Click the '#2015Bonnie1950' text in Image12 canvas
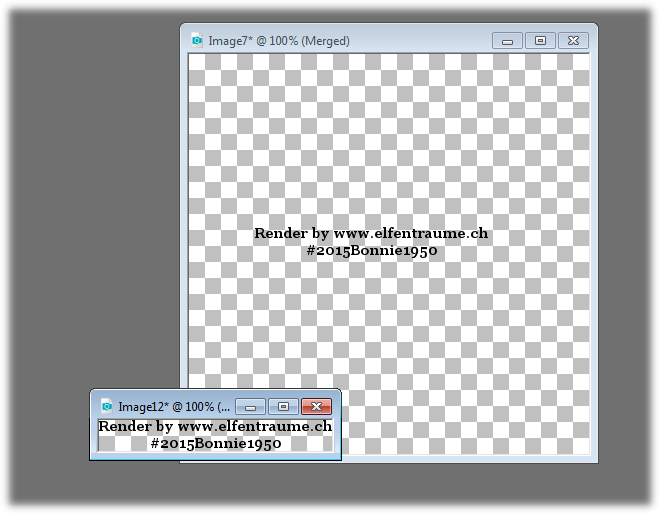The image size is (660, 514). pyautogui.click(x=216, y=443)
